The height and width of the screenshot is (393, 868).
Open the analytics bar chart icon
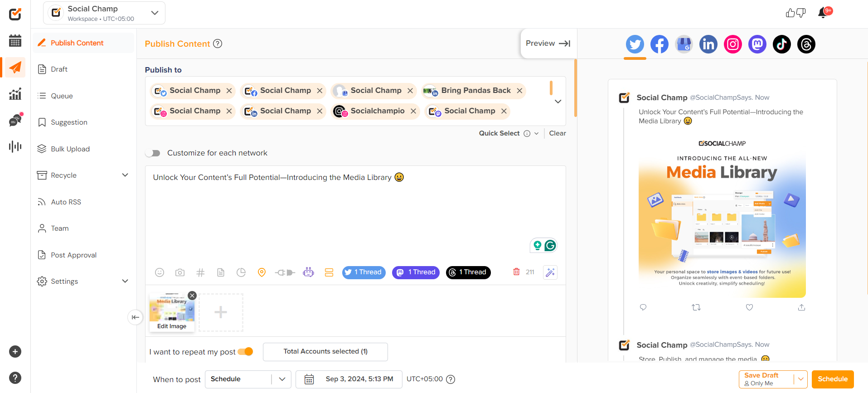15,94
